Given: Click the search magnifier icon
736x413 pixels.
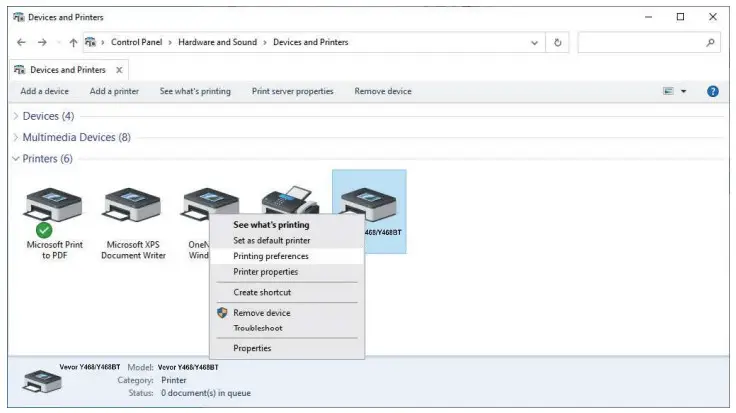Looking at the screenshot, I should (710, 43).
